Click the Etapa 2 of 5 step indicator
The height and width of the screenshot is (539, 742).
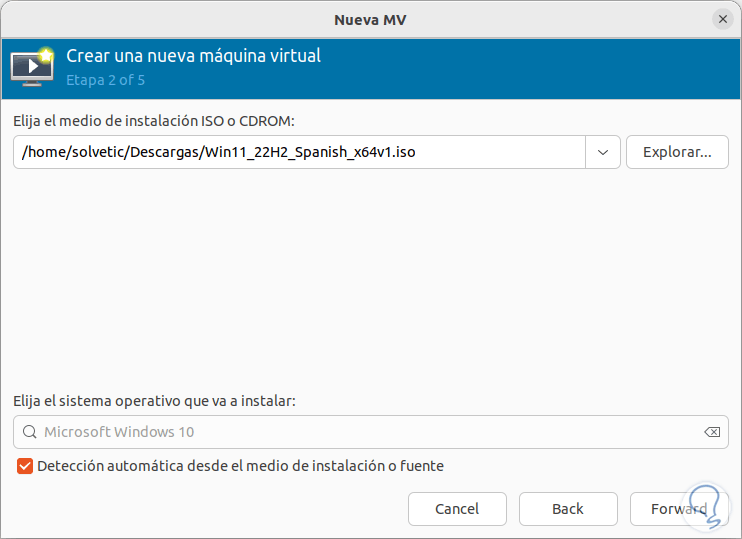(105, 79)
